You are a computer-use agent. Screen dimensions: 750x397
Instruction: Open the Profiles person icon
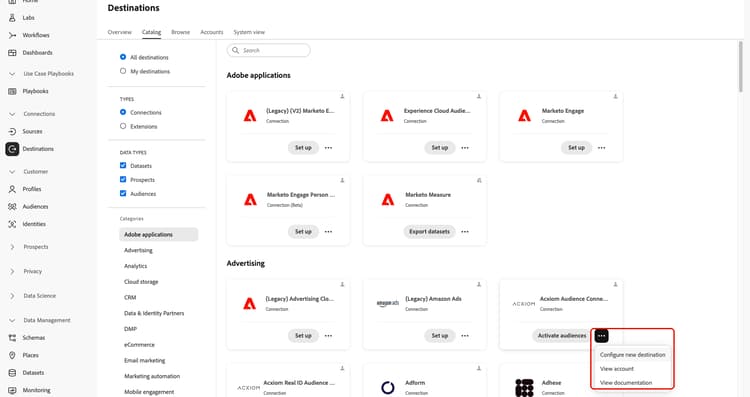point(12,189)
